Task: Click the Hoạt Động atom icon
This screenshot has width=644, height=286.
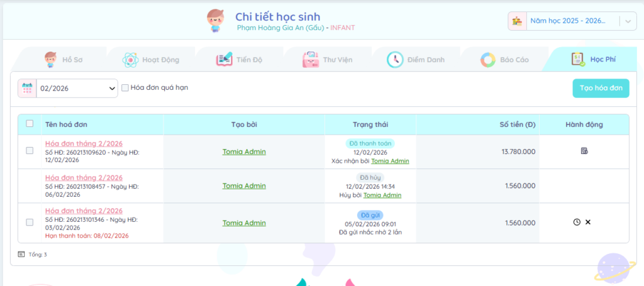Action: tap(130, 60)
